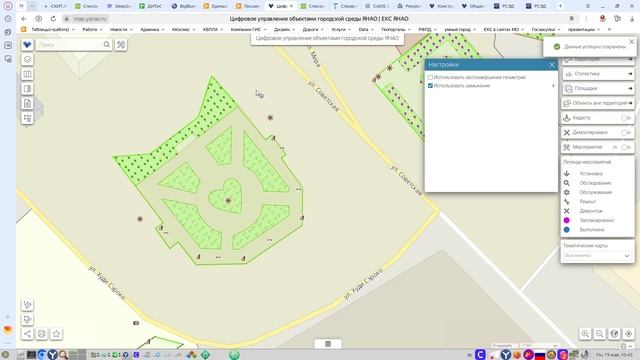Screen dimensions: 640x360
Task: Click 'Выполнено' blue legend dot
Action: pos(567,230)
